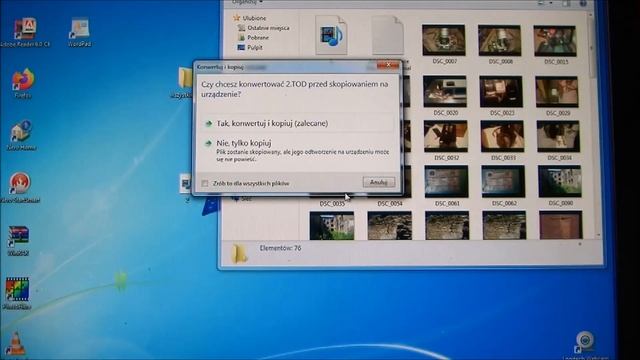Screen dimensions: 640x360
Task: Select thumbnail DSC_0023
Action: [501, 91]
